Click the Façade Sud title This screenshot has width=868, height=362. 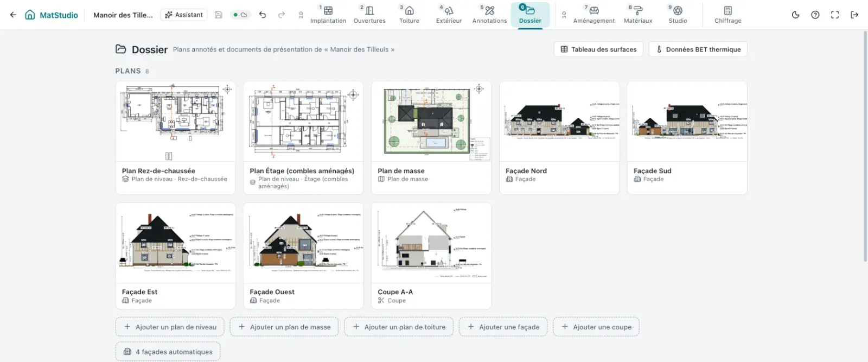pos(652,171)
